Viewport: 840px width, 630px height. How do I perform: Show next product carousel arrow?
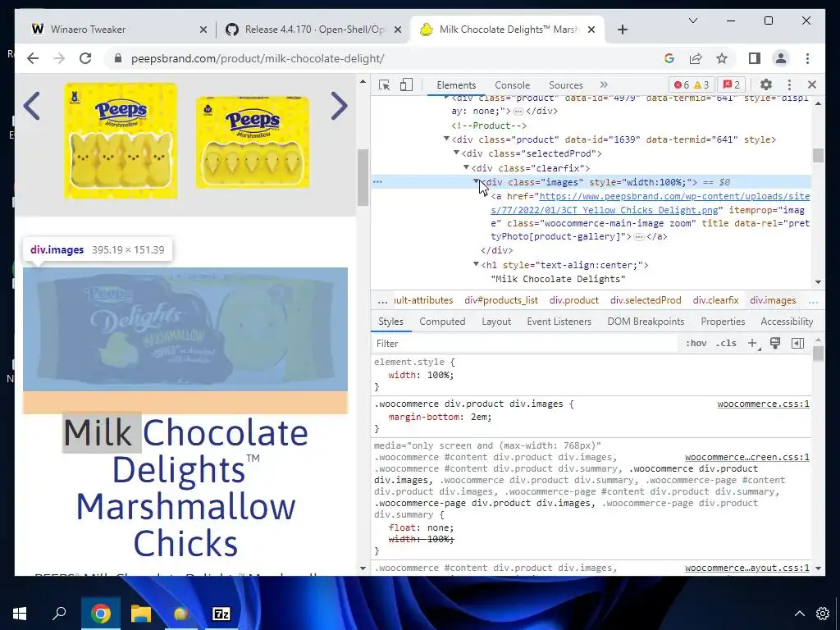tap(340, 105)
